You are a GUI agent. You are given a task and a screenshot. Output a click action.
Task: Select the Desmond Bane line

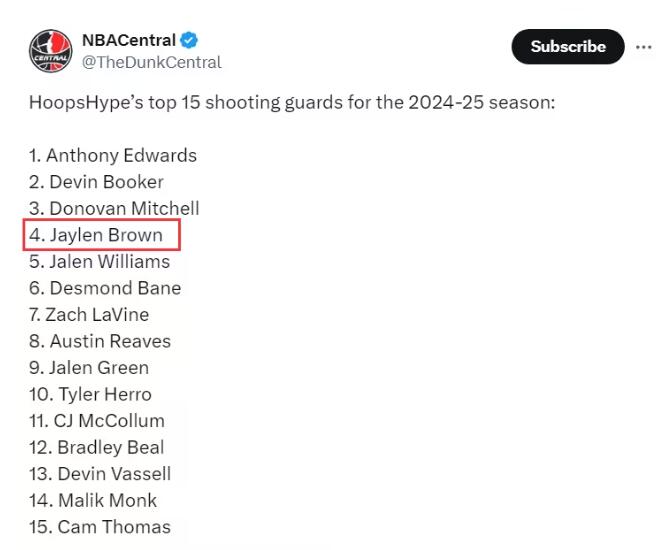(x=105, y=288)
